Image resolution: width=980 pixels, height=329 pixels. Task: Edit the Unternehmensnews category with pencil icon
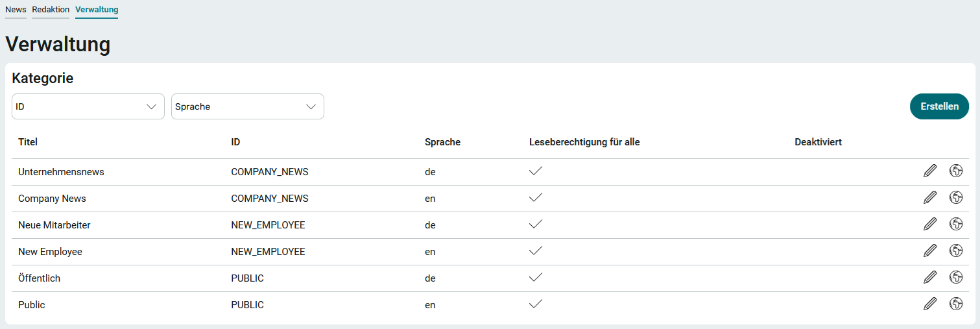click(930, 171)
